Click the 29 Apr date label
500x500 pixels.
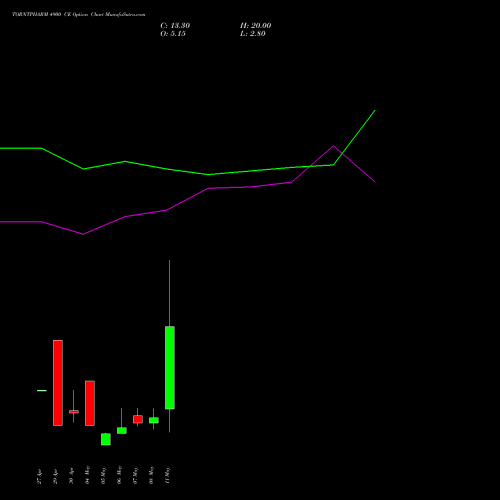click(55, 477)
